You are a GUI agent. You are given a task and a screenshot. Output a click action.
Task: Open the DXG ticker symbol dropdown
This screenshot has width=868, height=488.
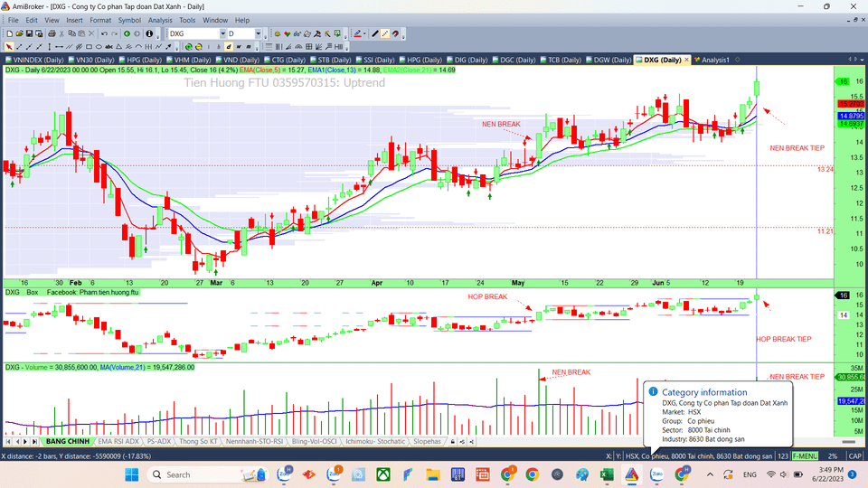pos(222,33)
